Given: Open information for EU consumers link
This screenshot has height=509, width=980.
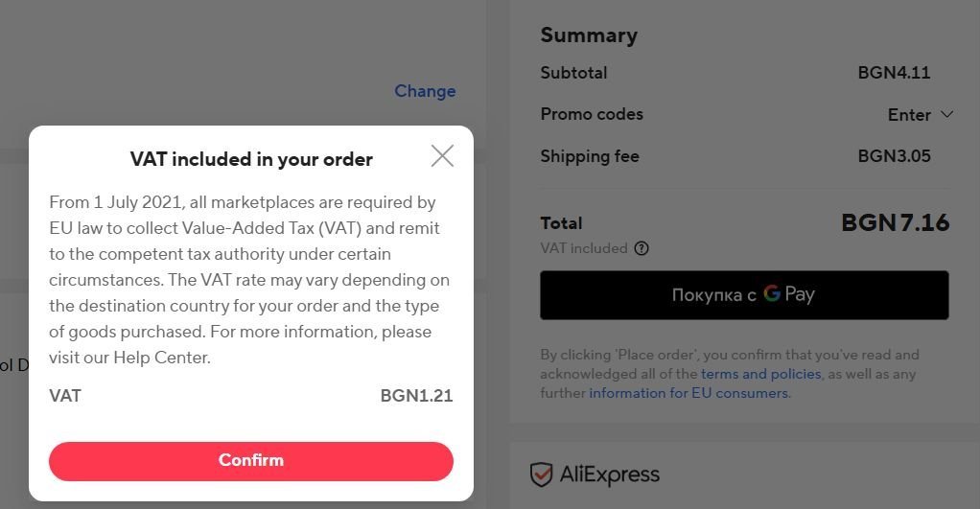Looking at the screenshot, I should (x=689, y=393).
